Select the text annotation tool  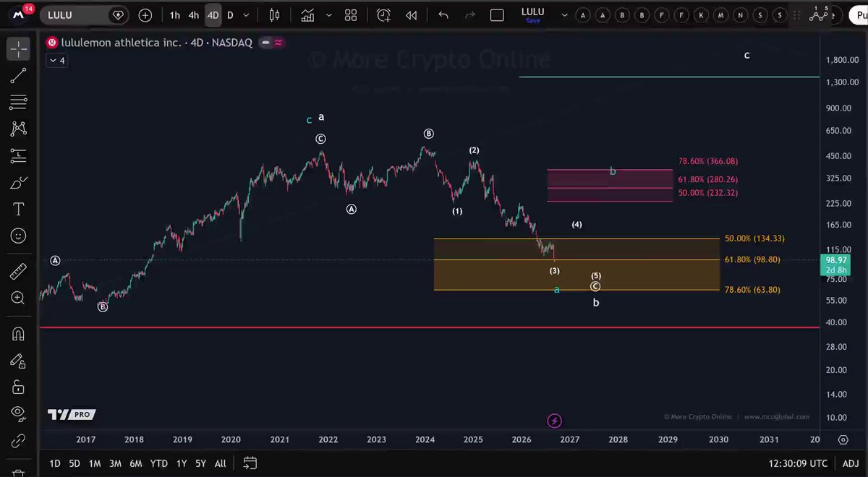[18, 210]
